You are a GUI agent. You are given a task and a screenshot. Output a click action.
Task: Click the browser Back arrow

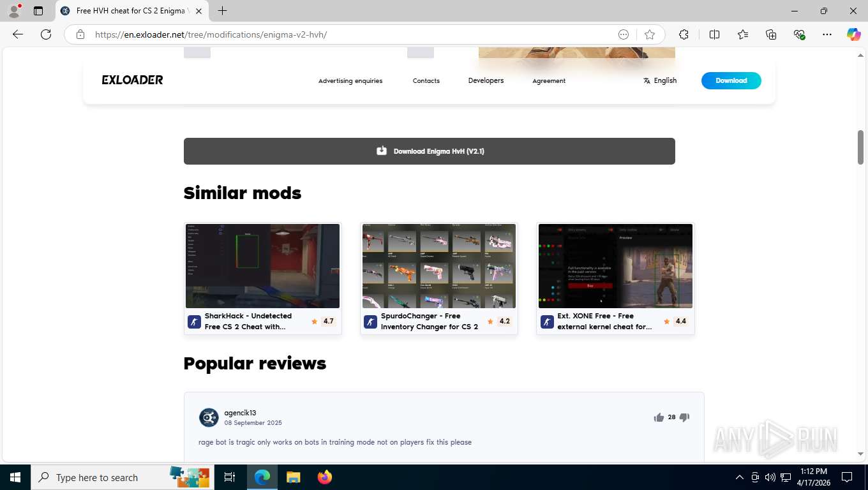click(18, 34)
